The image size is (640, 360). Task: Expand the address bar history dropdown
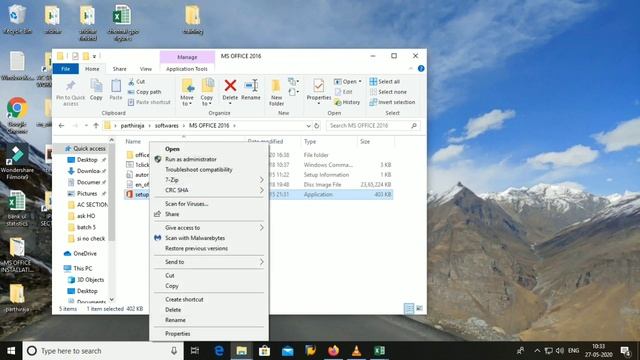pos(309,126)
